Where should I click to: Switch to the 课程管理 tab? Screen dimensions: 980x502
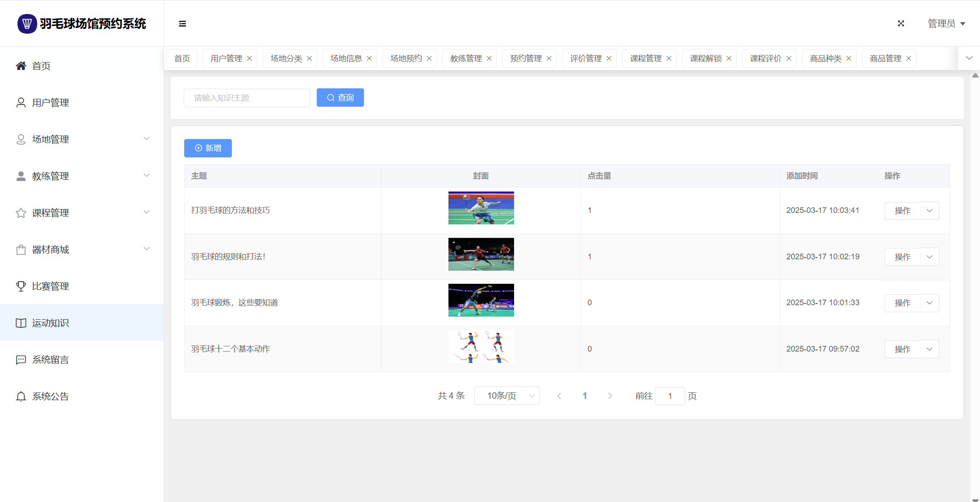click(645, 59)
